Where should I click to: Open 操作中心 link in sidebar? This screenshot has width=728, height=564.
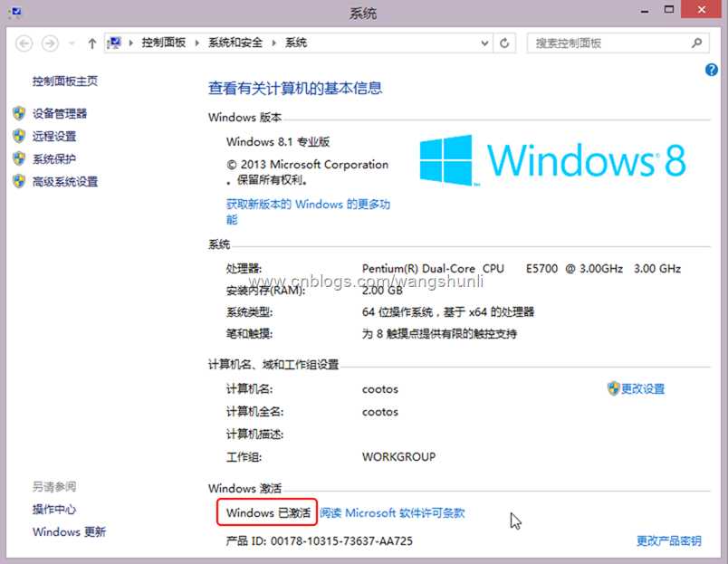pos(53,509)
